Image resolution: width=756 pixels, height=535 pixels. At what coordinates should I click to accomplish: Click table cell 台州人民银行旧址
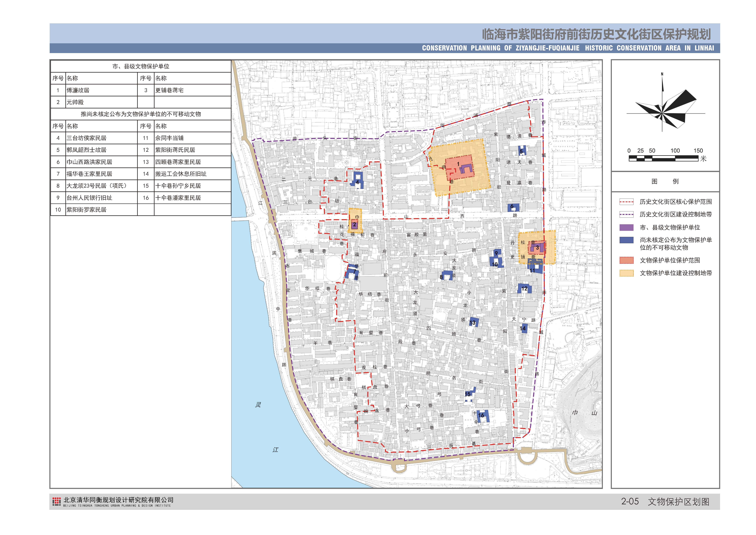(89, 198)
